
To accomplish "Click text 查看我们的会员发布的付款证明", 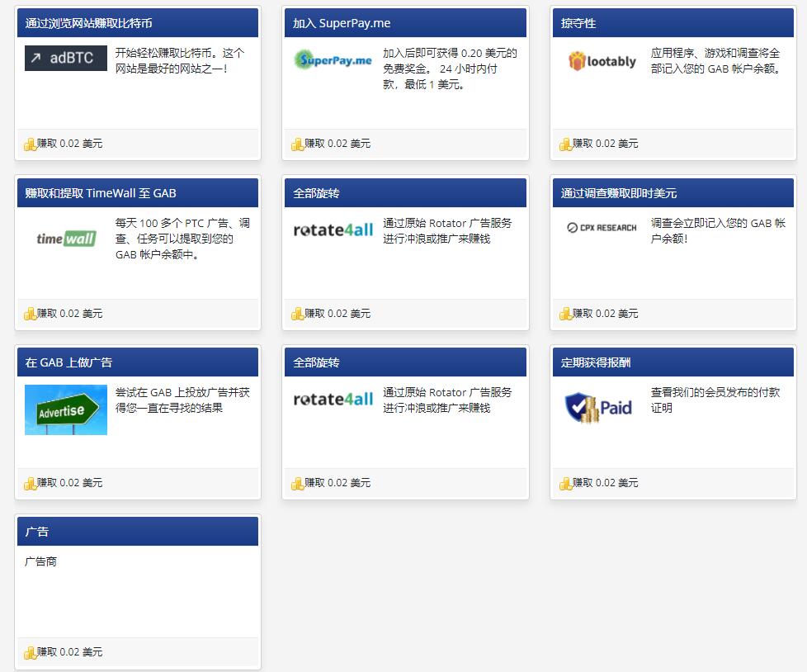I will [x=715, y=400].
